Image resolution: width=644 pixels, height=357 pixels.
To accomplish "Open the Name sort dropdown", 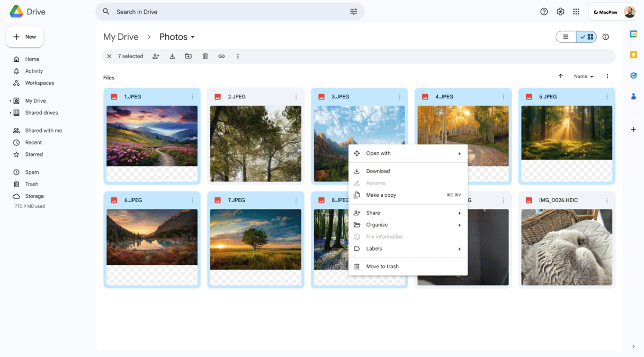I will (x=584, y=76).
